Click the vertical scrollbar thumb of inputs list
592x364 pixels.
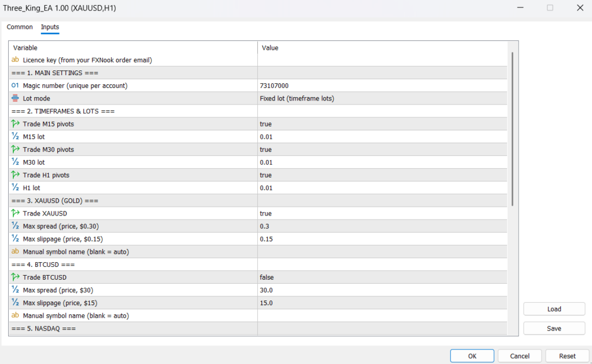(x=512, y=129)
